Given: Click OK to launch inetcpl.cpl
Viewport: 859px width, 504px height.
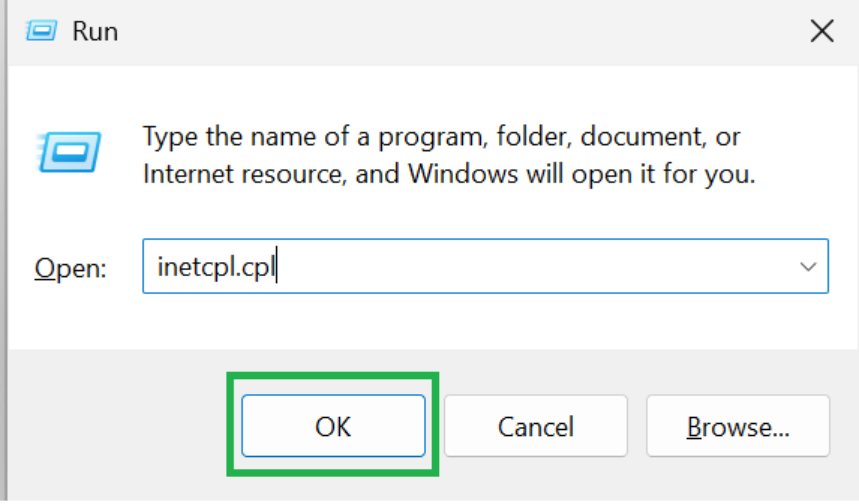Looking at the screenshot, I should [x=333, y=426].
